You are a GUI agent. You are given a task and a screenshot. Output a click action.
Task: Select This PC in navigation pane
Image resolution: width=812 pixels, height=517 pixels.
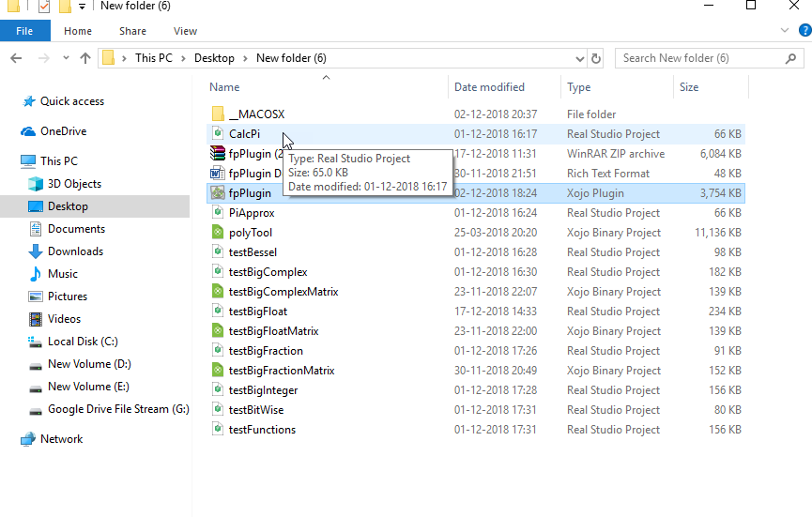[x=58, y=161]
